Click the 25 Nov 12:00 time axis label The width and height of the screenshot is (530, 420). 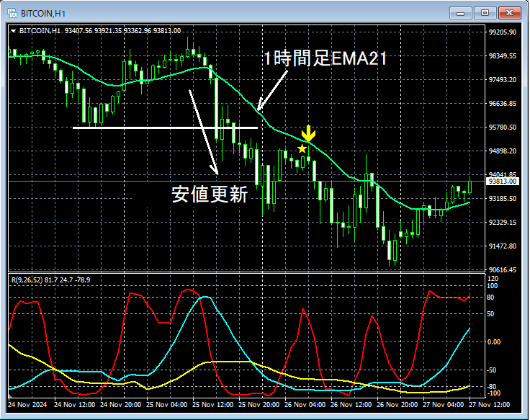click(x=212, y=405)
